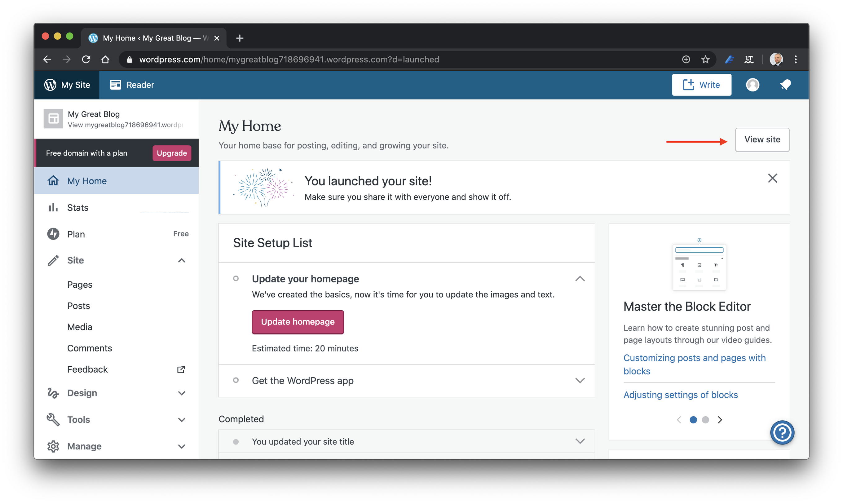Collapse the Update your homepage task

click(580, 279)
